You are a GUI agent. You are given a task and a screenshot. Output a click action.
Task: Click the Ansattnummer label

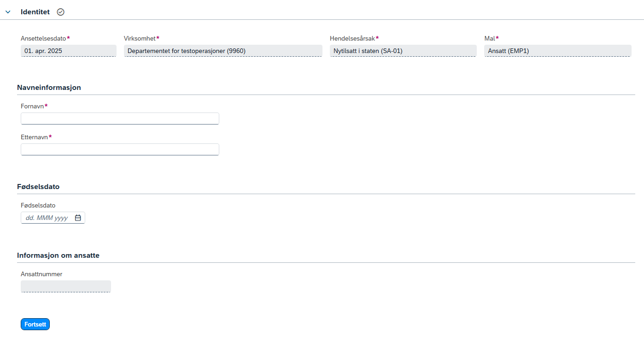(x=41, y=274)
